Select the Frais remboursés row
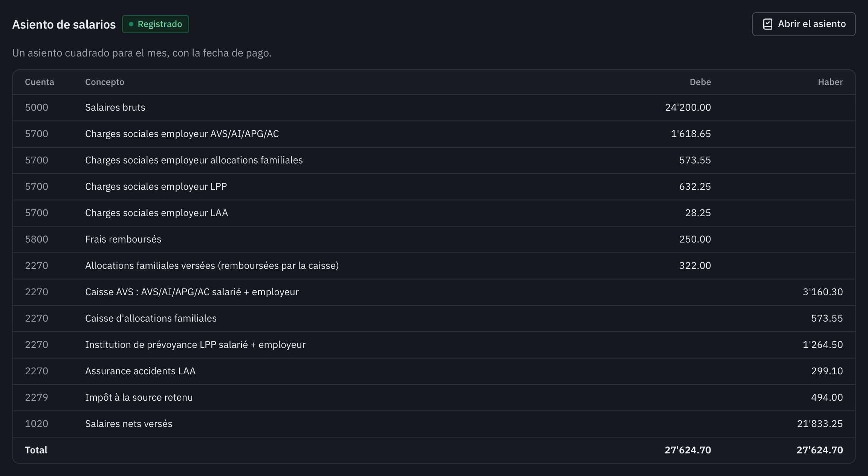This screenshot has width=868, height=476. point(434,240)
